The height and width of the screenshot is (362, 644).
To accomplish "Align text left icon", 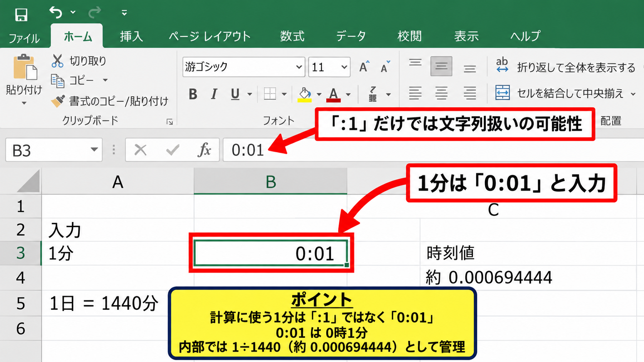I will (x=415, y=93).
